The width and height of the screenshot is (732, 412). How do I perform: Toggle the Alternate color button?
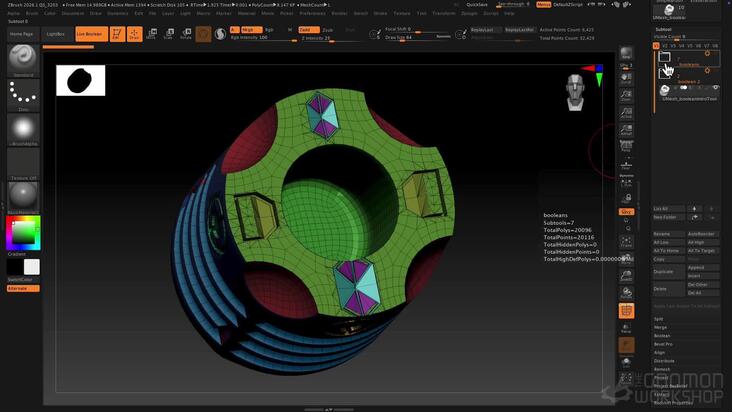tap(23, 288)
